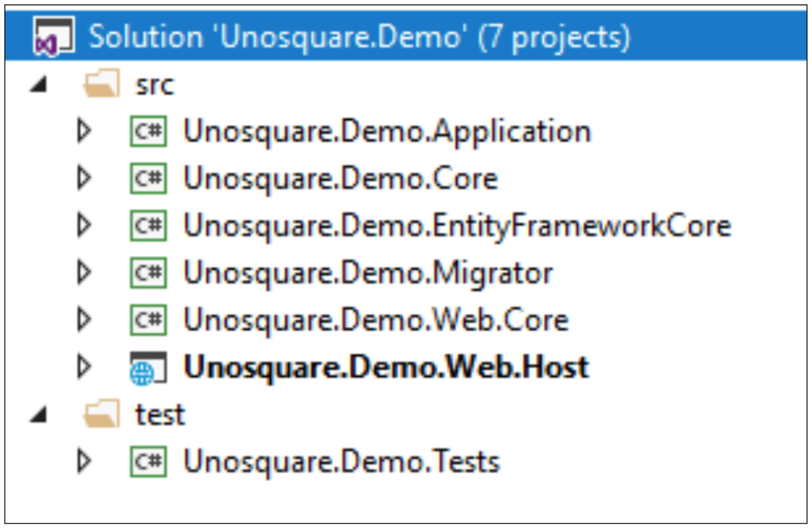This screenshot has height=528, width=812.
Task: Click the C# icon for Unosquare.Demo.Tests
Action: (148, 462)
